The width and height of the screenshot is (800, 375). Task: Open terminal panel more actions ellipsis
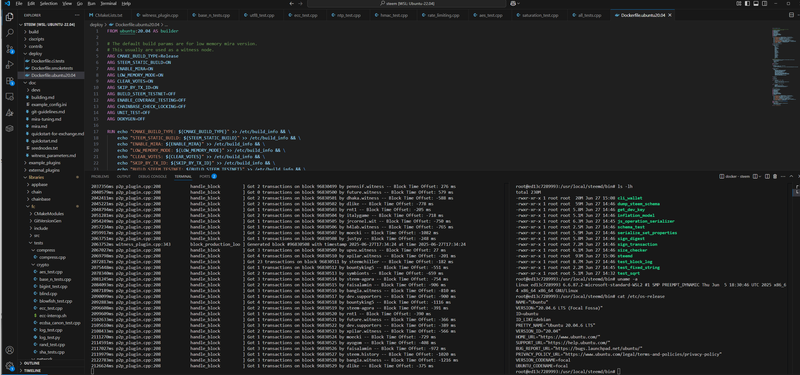pyautogui.click(x=783, y=176)
